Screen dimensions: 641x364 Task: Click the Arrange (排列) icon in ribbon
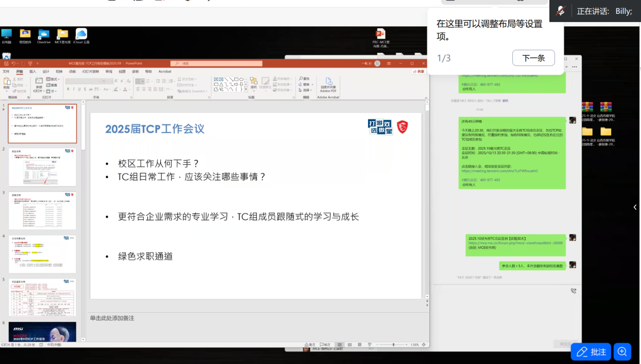(x=253, y=82)
